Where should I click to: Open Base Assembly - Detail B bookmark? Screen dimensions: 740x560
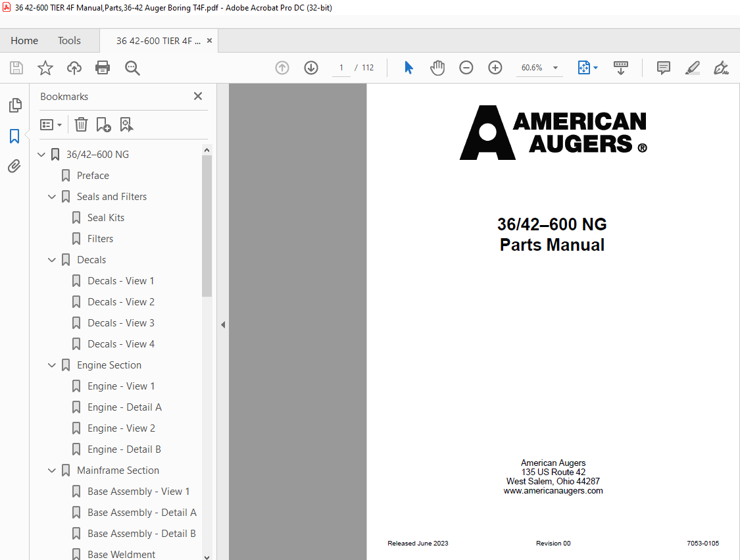pos(141,534)
